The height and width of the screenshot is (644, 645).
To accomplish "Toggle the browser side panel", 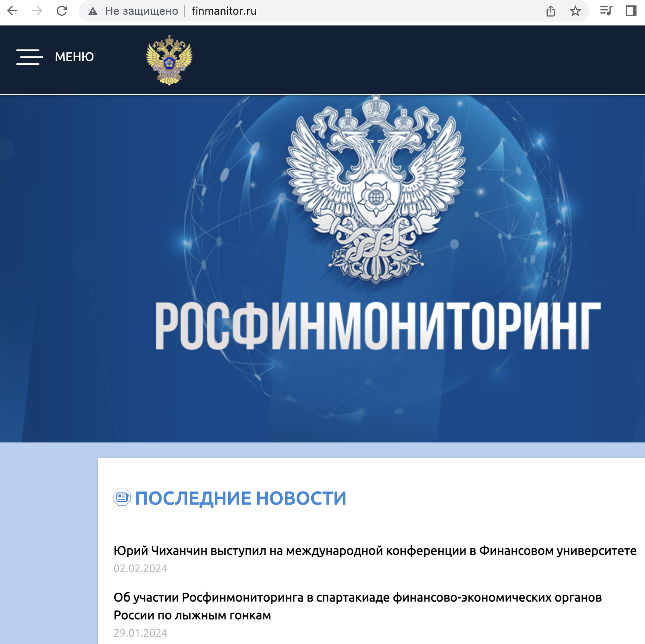I will 631,11.
